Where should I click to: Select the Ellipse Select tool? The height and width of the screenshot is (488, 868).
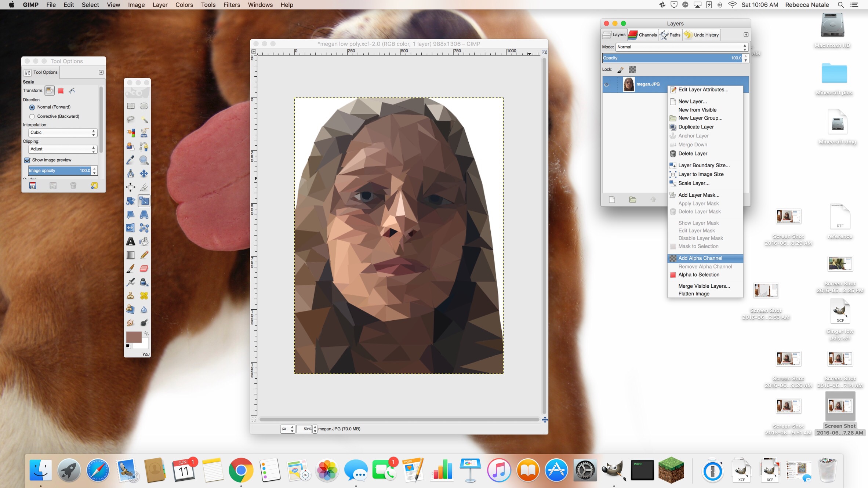point(144,106)
